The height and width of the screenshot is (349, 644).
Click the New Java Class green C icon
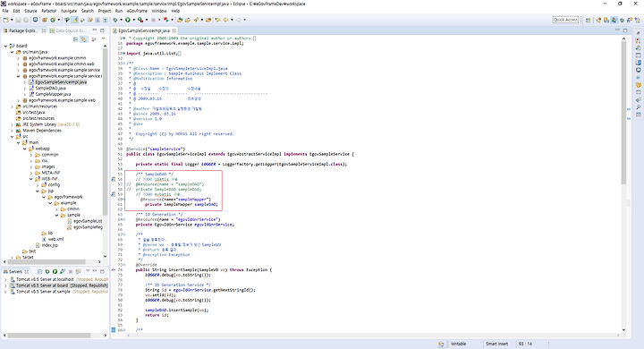53,20
